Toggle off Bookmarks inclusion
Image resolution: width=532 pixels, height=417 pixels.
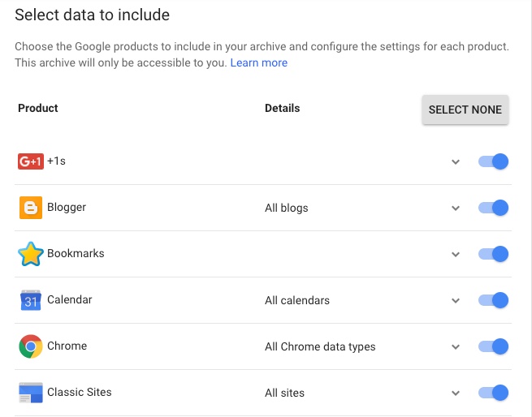pyautogui.click(x=493, y=254)
